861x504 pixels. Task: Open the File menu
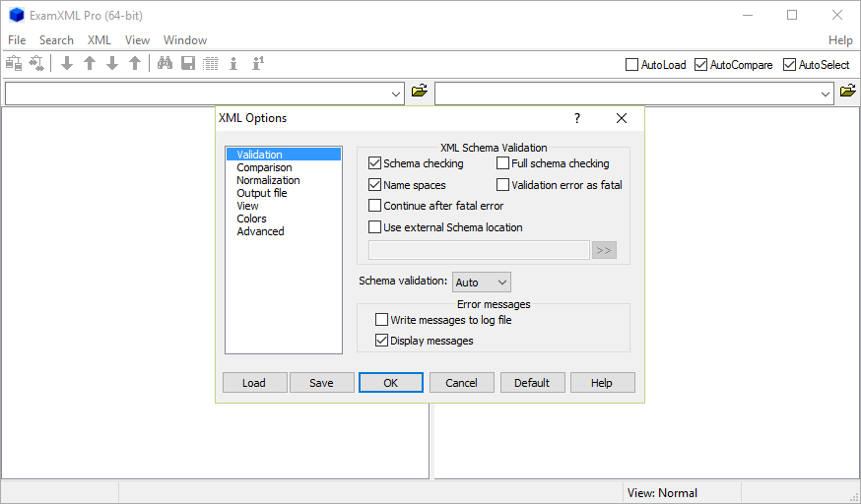coord(17,40)
